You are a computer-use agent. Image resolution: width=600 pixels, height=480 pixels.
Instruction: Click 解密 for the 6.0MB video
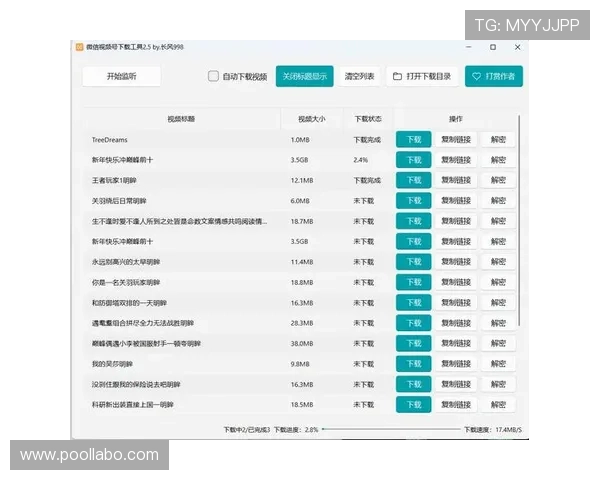point(498,201)
